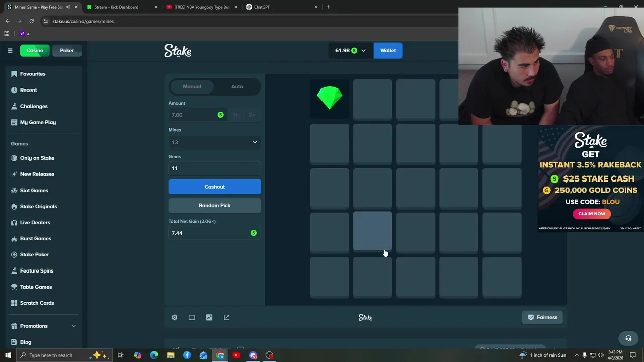The width and height of the screenshot is (644, 362).
Task: Click the volume speaker tray icon
Action: pyautogui.click(x=601, y=355)
